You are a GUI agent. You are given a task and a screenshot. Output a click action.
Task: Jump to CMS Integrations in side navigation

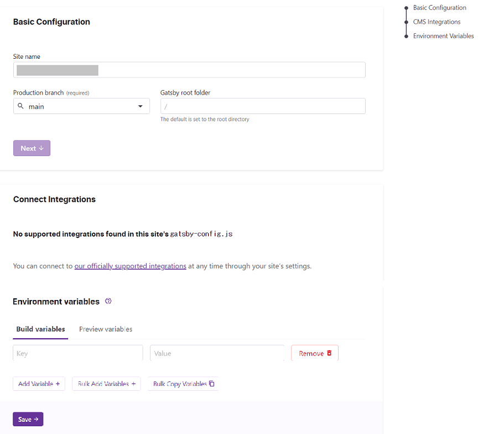click(437, 22)
